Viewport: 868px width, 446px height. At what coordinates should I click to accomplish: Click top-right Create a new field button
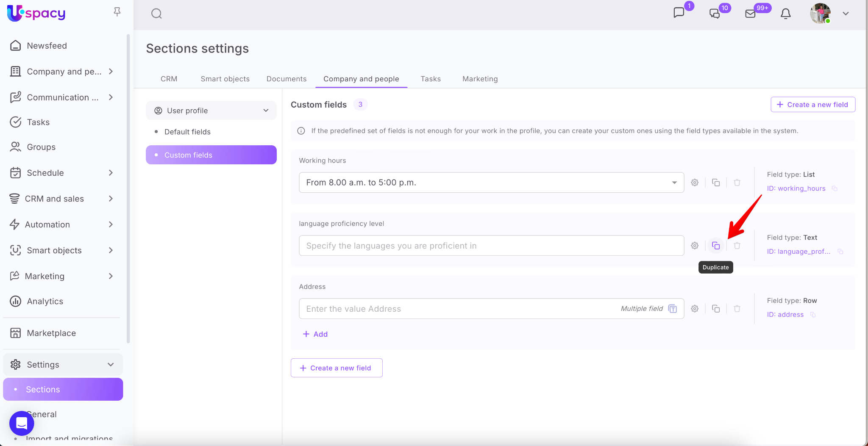(x=812, y=105)
